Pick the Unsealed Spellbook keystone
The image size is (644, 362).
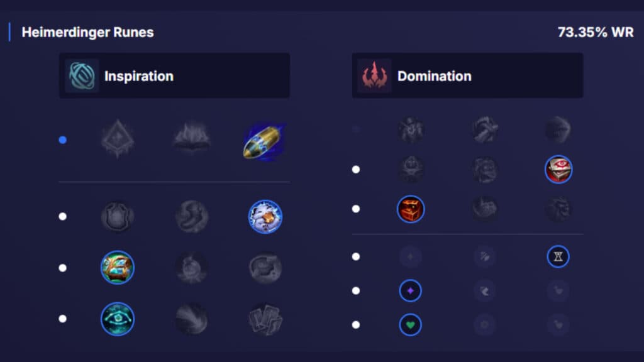click(x=191, y=140)
